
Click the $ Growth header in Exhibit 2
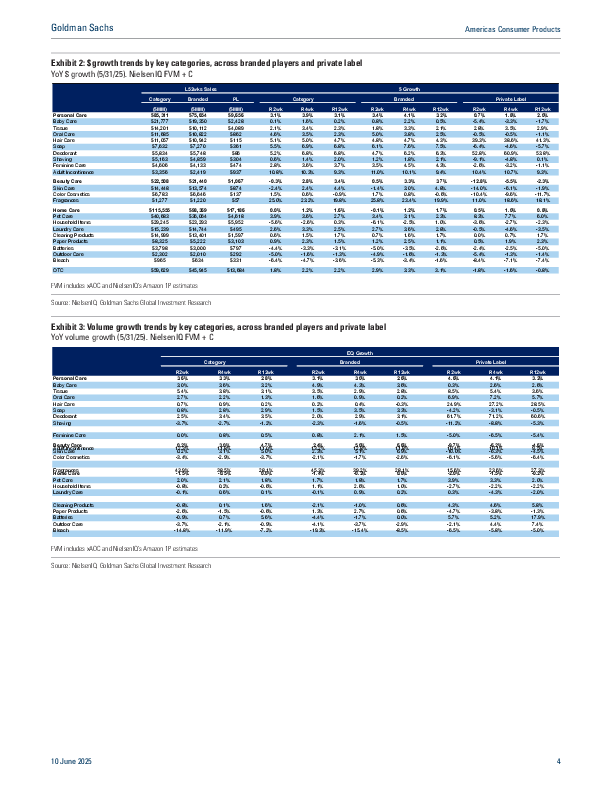[409, 89]
